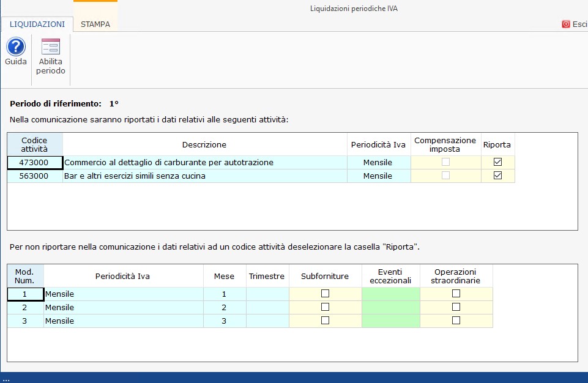Click the Codice attività column header

[35, 144]
